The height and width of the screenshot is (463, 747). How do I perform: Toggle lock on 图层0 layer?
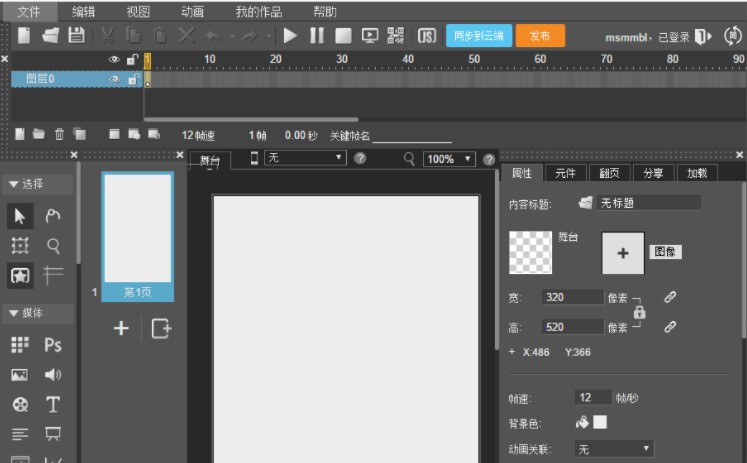pos(131,79)
